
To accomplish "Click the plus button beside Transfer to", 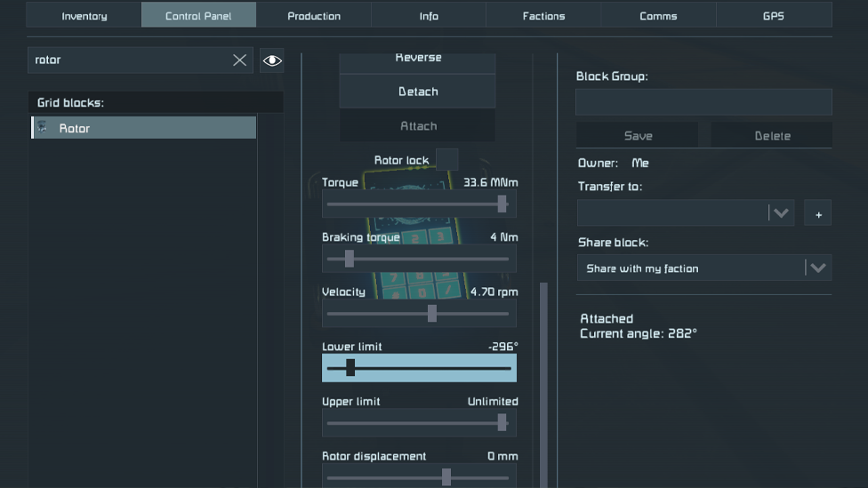I will (x=817, y=213).
